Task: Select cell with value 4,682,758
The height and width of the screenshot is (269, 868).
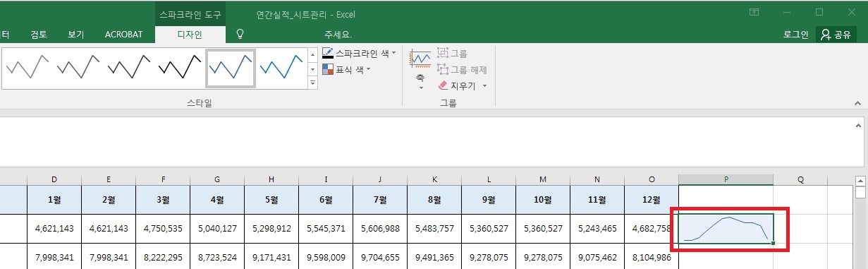Action: 652,229
